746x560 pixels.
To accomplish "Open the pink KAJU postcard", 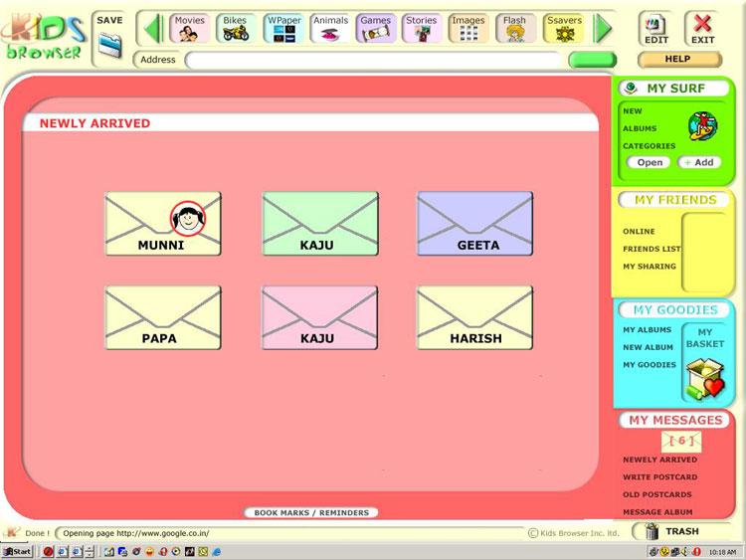I will pos(320,318).
